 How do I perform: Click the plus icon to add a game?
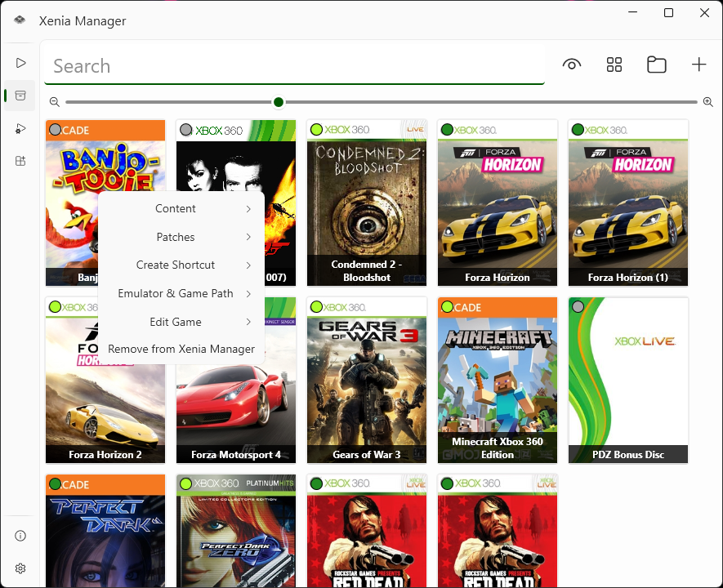[699, 65]
